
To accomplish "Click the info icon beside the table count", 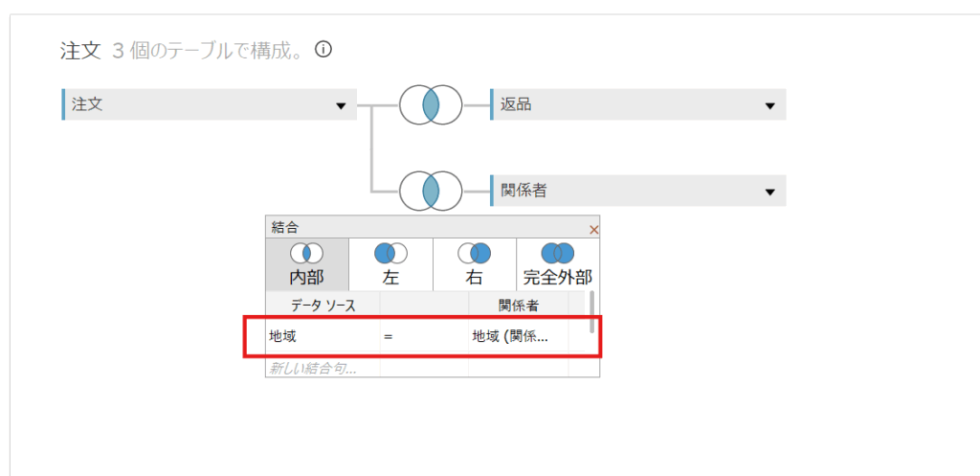I will click(x=323, y=50).
